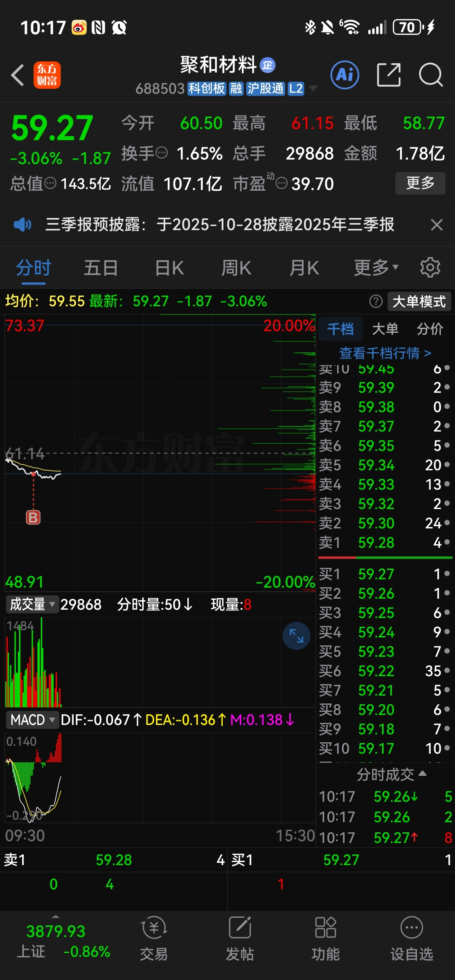Tap the B buy marker on chart

33,517
